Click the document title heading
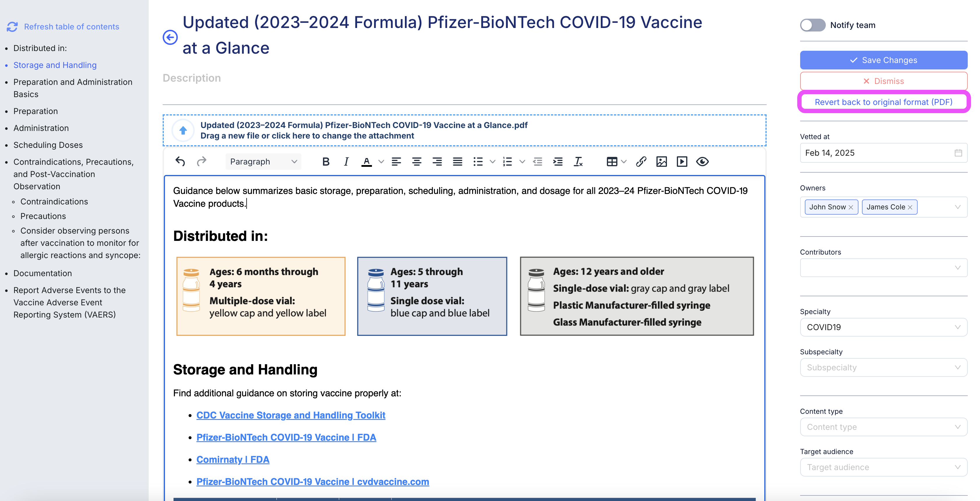The image size is (980, 501). coord(442,35)
